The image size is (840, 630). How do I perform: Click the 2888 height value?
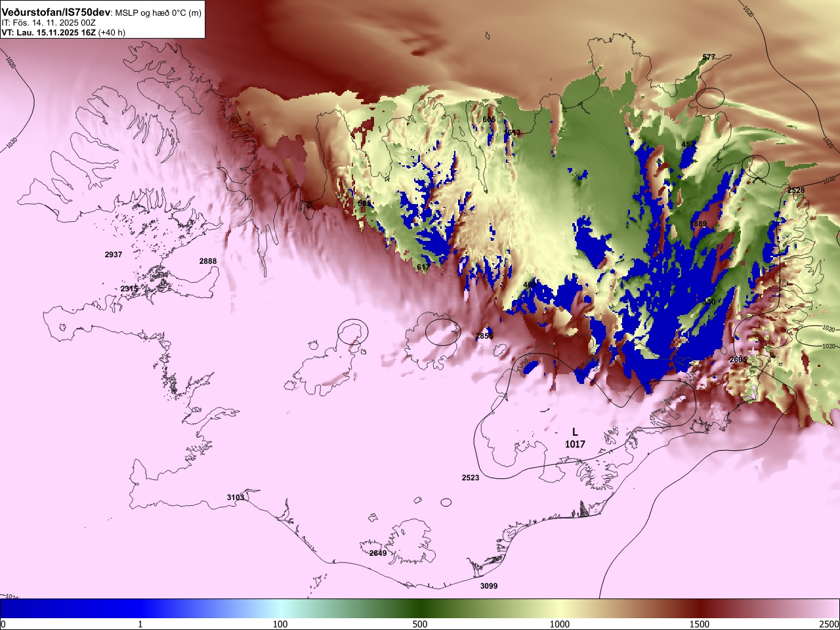[208, 261]
